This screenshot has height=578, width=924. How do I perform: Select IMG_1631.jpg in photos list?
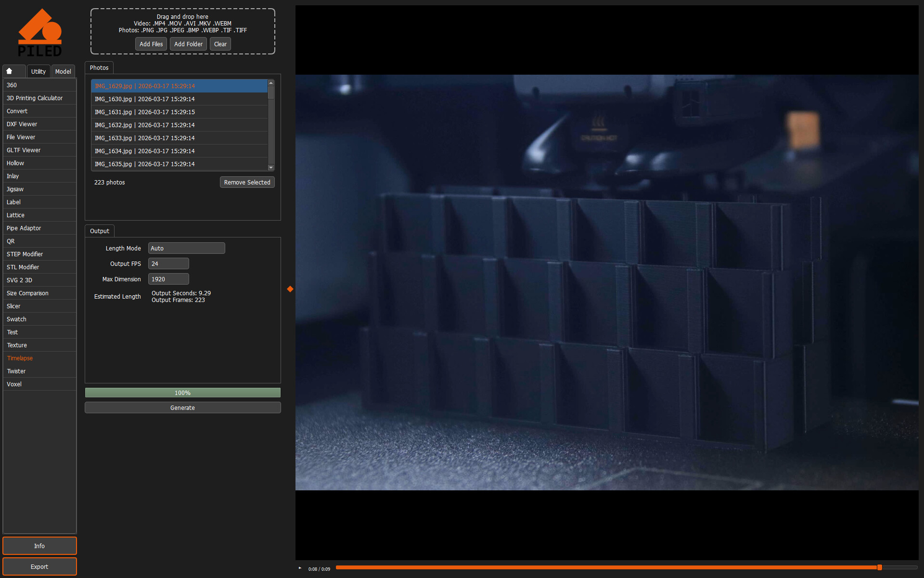pos(179,112)
